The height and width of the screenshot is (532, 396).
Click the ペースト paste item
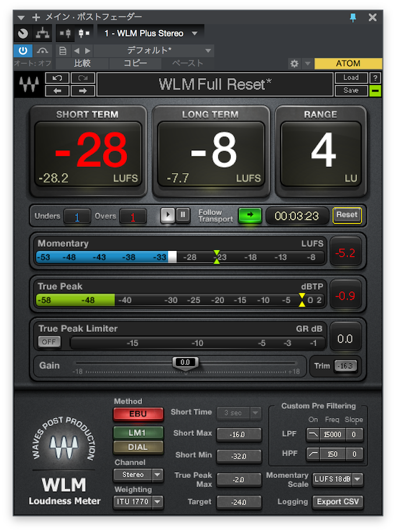tap(188, 63)
